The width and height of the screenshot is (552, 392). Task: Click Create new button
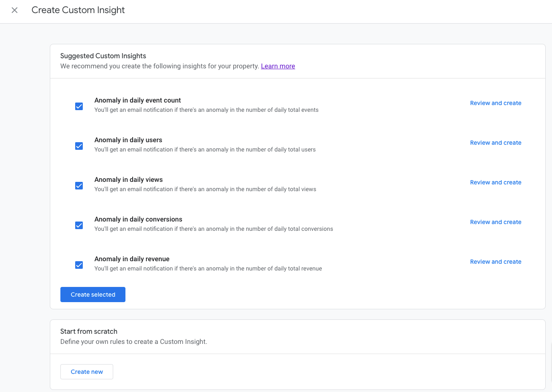click(x=87, y=372)
